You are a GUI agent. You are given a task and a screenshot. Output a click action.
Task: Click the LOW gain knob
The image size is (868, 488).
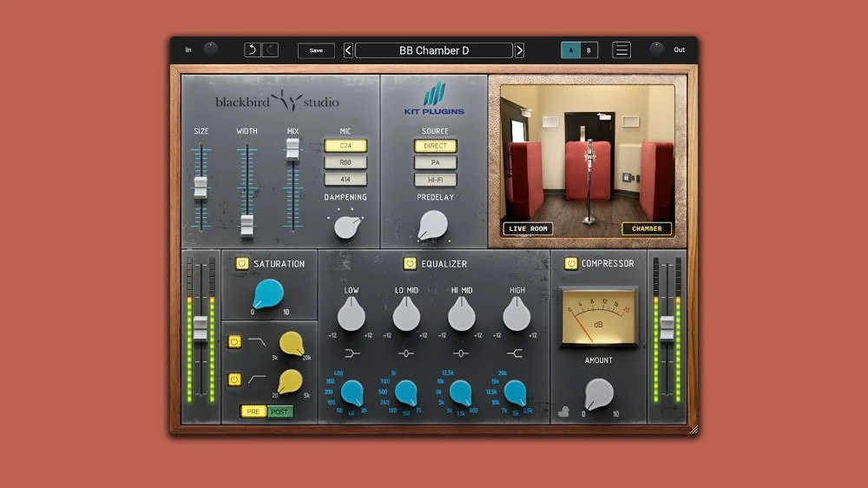coord(352,314)
